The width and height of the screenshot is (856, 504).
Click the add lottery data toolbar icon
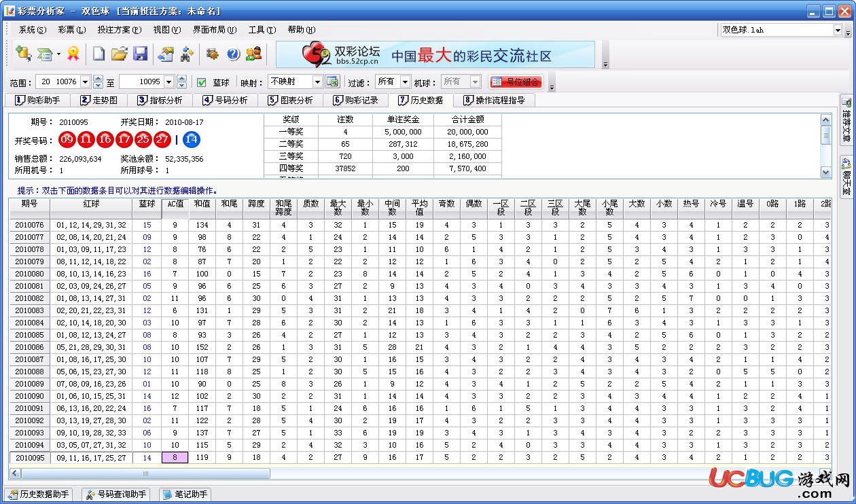(23, 54)
